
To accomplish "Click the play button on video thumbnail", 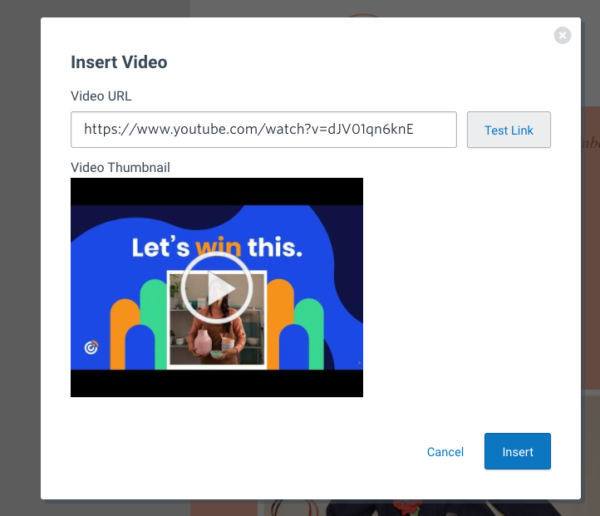I will tap(217, 288).
